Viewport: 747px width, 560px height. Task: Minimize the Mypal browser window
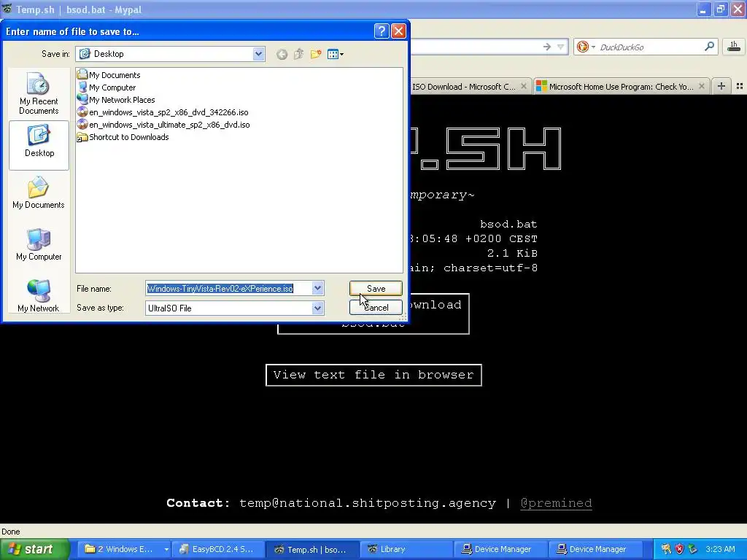(704, 9)
